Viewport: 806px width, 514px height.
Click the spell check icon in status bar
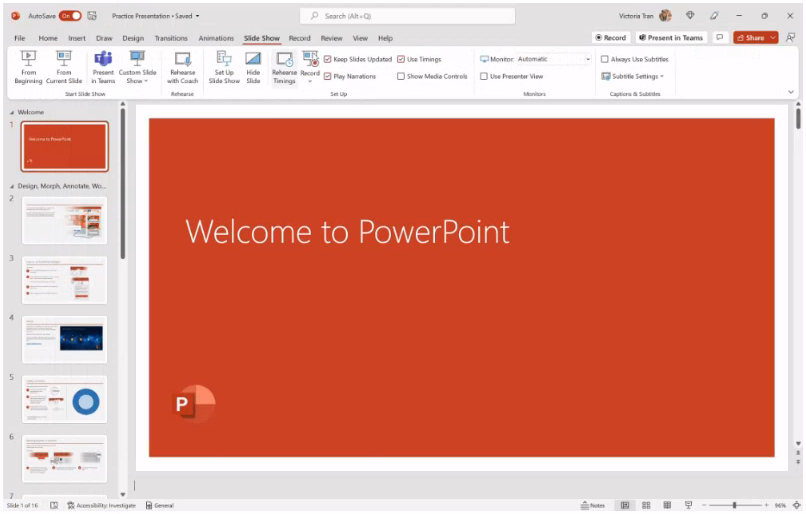coord(54,505)
